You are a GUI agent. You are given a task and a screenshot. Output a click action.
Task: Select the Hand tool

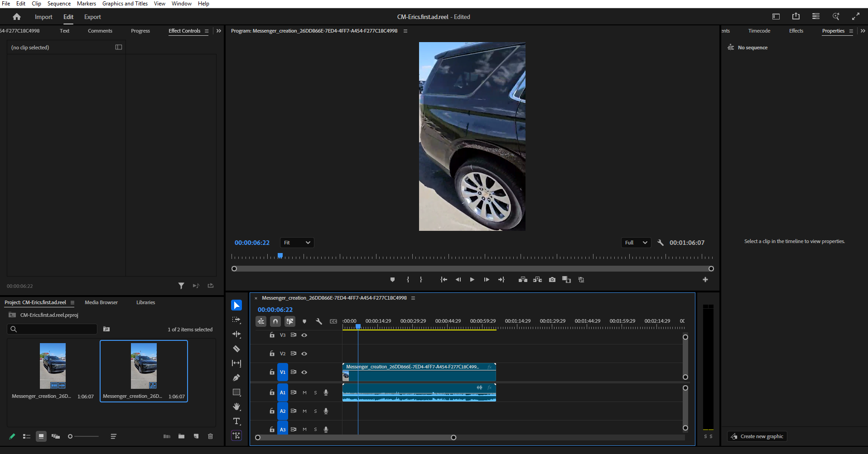pos(236,406)
